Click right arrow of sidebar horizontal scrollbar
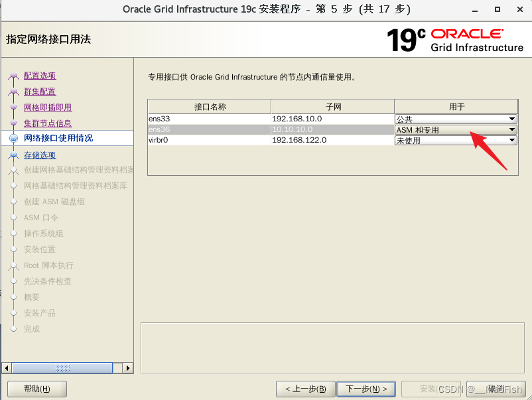Viewport: 532px width, 400px height. 127,368
